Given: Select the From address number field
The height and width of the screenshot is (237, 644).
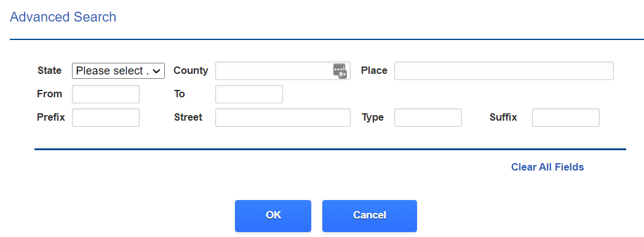Looking at the screenshot, I should click(106, 94).
